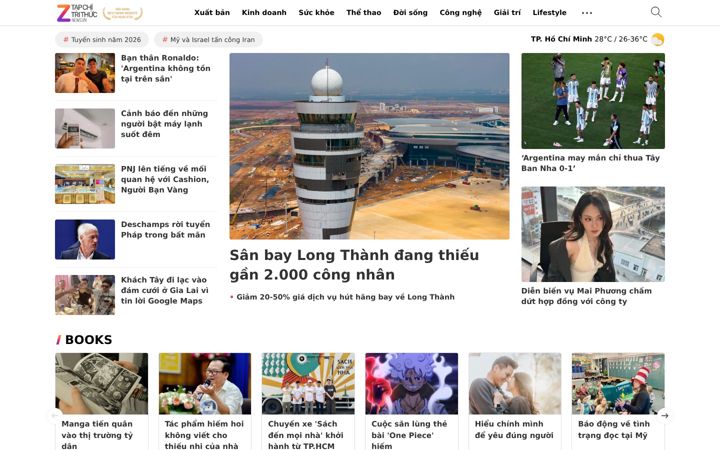Open the Kinh doanh section
The height and width of the screenshot is (450, 720).
point(264,12)
